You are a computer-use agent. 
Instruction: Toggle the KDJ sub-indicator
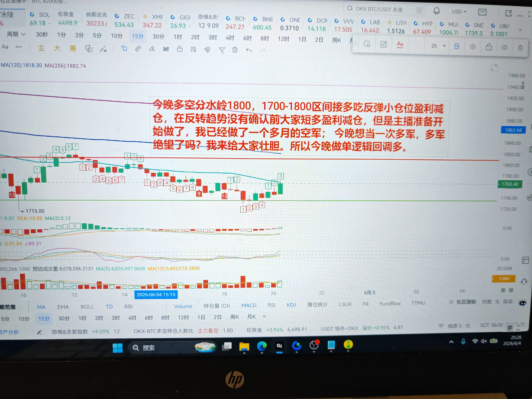291,305
